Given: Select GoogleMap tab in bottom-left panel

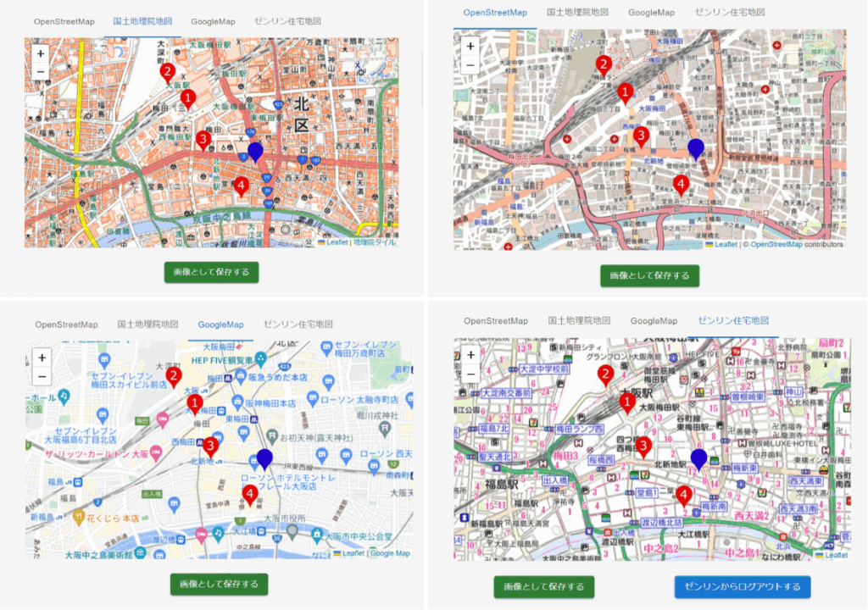Looking at the screenshot, I should [x=221, y=324].
